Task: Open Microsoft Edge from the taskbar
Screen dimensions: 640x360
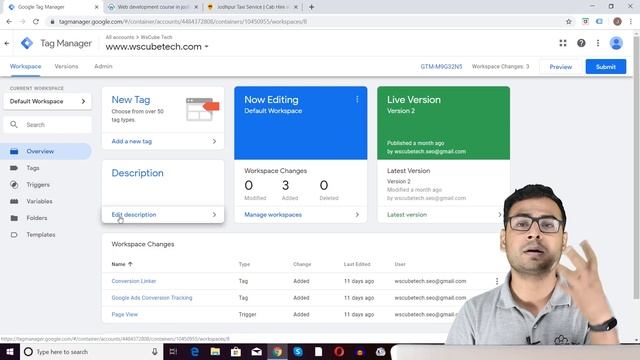Action: click(195, 351)
